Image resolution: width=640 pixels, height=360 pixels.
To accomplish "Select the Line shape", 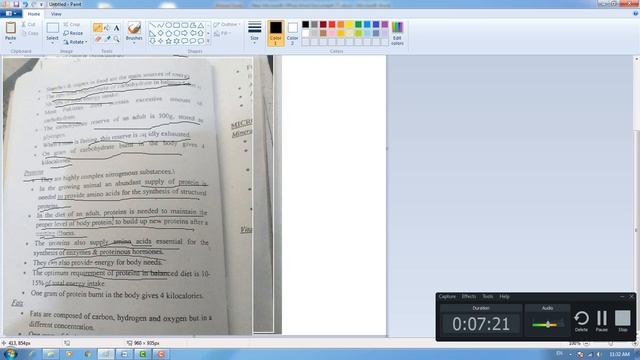I will click(x=152, y=25).
